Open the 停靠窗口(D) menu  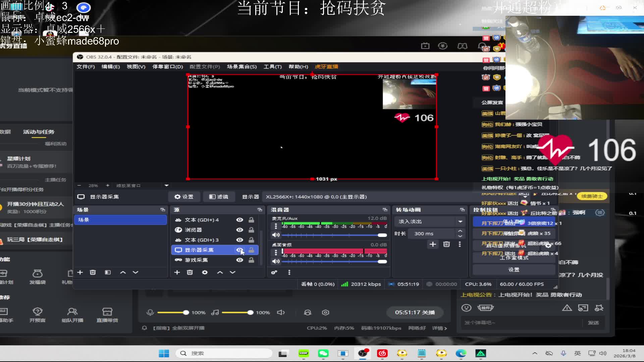[x=167, y=67]
